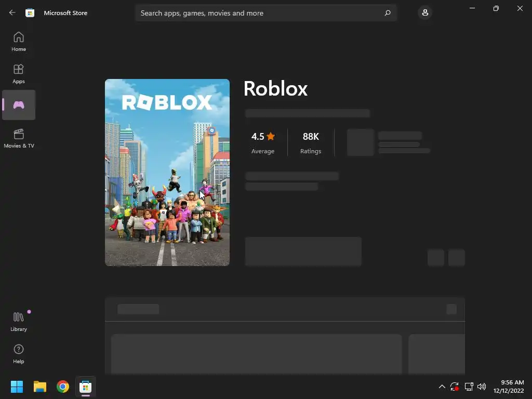Open Help from the sidebar

point(19,354)
